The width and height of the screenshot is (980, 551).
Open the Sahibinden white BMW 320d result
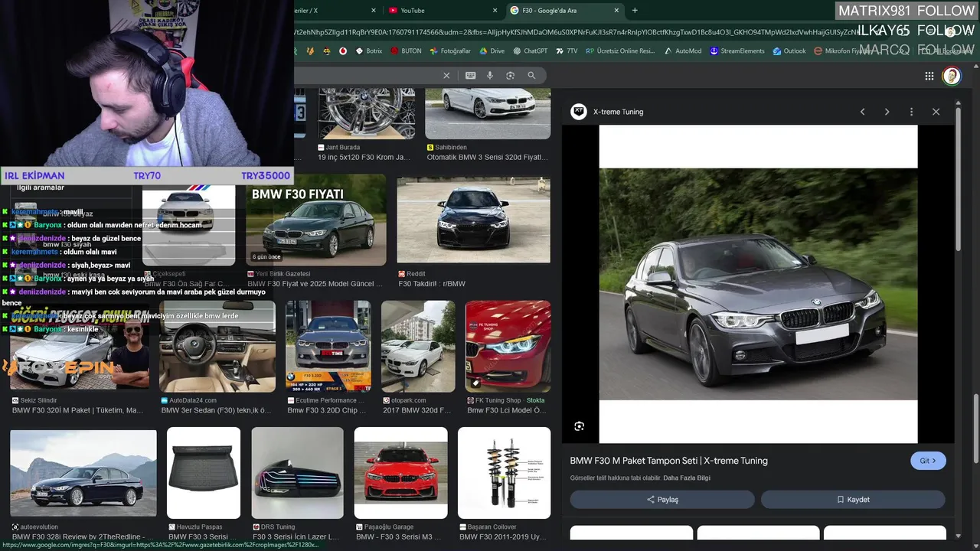[488, 113]
